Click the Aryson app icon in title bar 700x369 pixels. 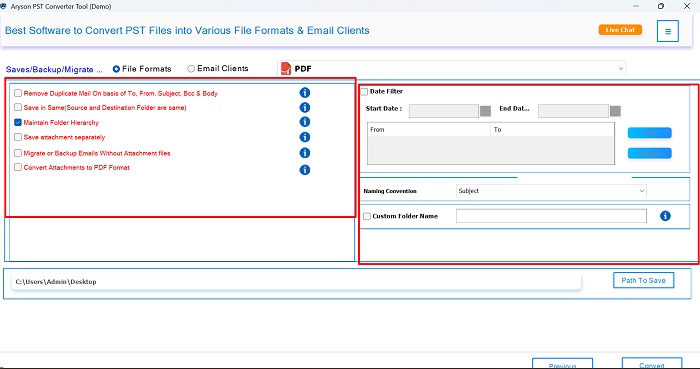click(x=4, y=6)
